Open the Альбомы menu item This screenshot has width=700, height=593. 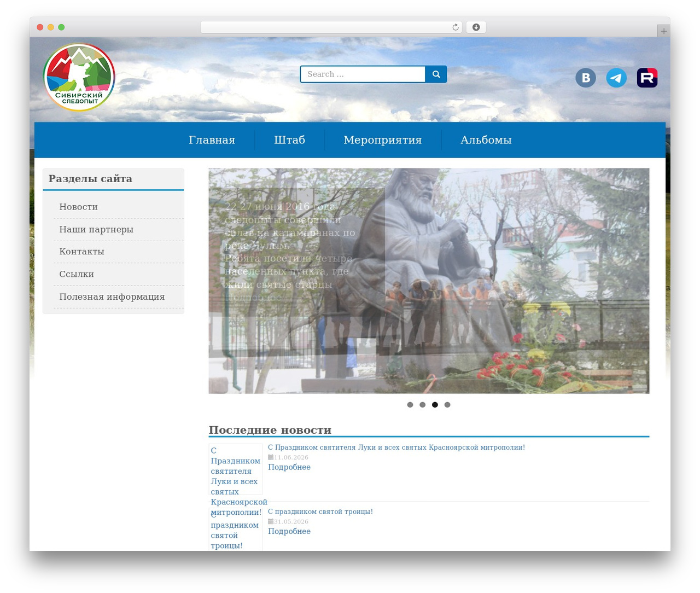click(x=486, y=140)
